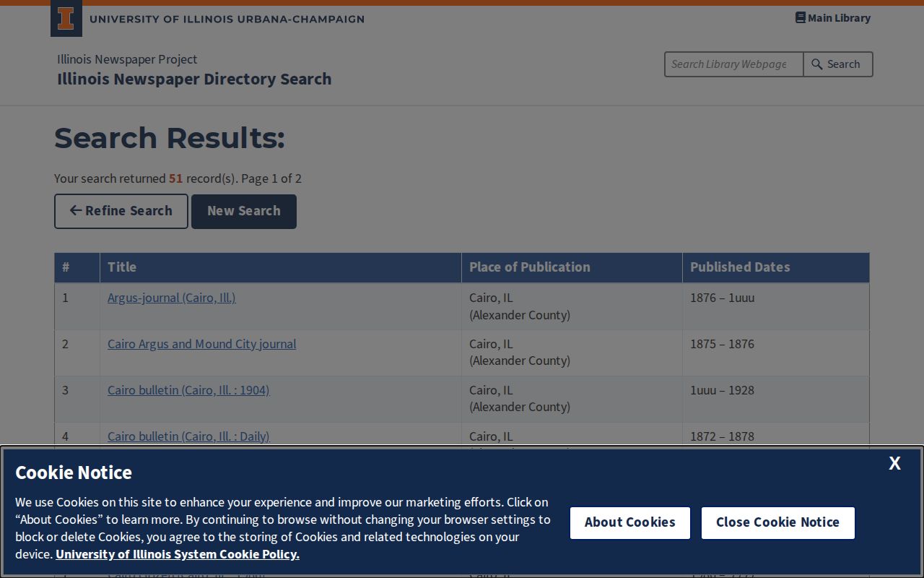
Task: Click the result count 51
Action: pyautogui.click(x=176, y=178)
